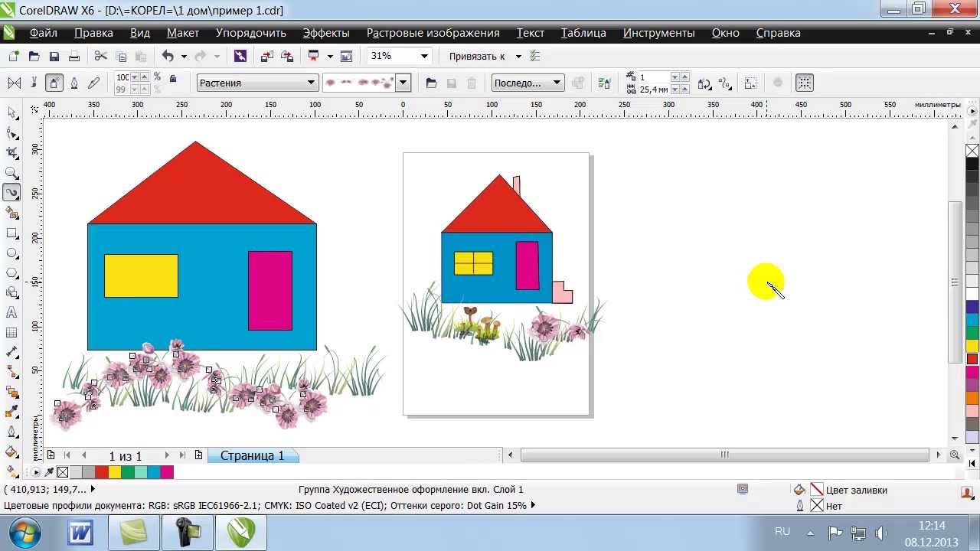Choose the Calligraphic pen mode

coord(74,83)
